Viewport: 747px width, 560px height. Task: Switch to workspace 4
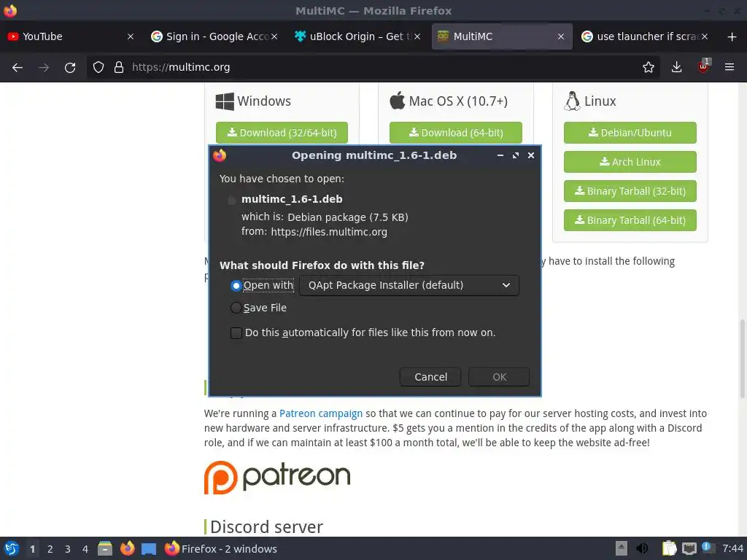pyautogui.click(x=85, y=549)
